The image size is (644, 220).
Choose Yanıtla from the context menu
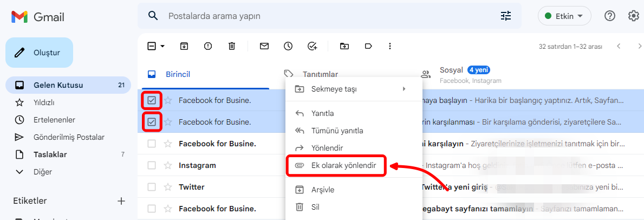coord(354,113)
